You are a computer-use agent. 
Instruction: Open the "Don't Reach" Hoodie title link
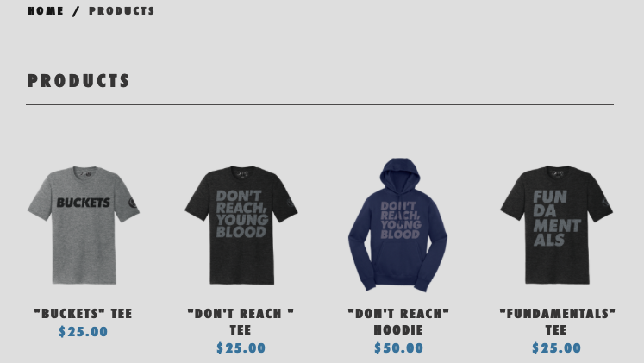click(398, 322)
